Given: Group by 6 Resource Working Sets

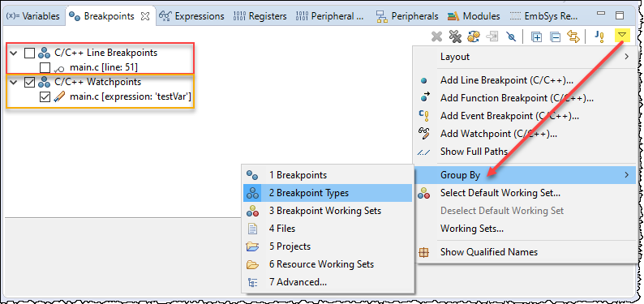Looking at the screenshot, I should click(x=328, y=264).
